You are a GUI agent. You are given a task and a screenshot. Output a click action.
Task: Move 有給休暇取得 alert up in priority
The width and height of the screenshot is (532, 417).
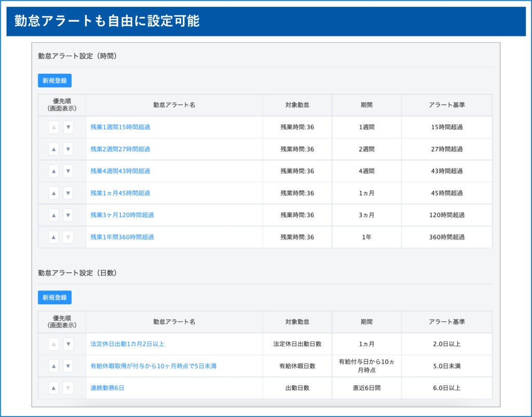[54, 366]
